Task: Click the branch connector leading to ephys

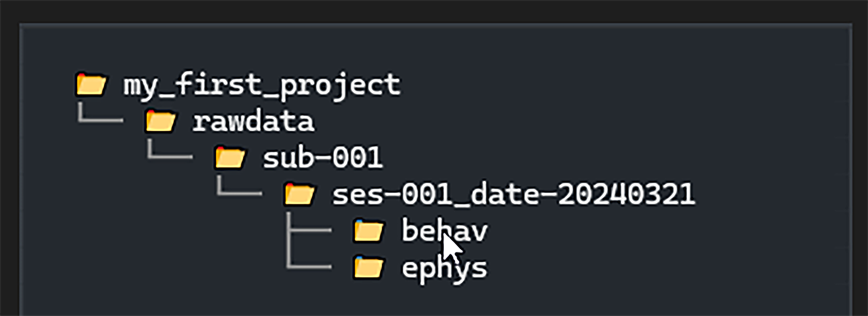Action: [309, 266]
